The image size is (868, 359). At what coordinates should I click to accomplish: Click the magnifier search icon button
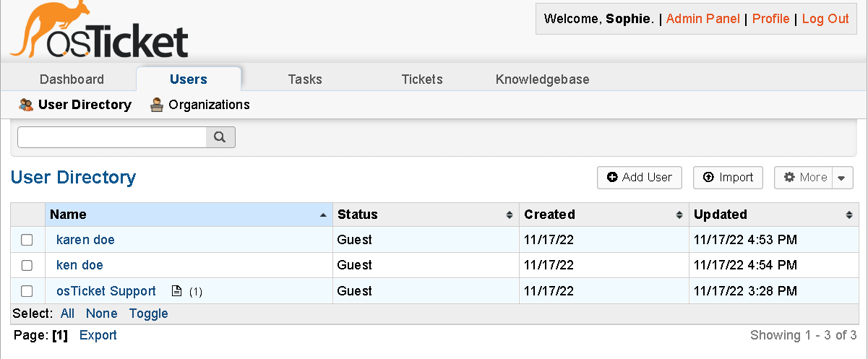[220, 137]
